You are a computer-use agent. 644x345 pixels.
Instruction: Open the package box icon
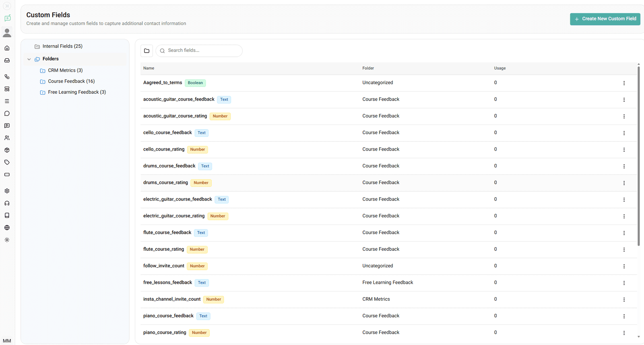[x=7, y=150]
